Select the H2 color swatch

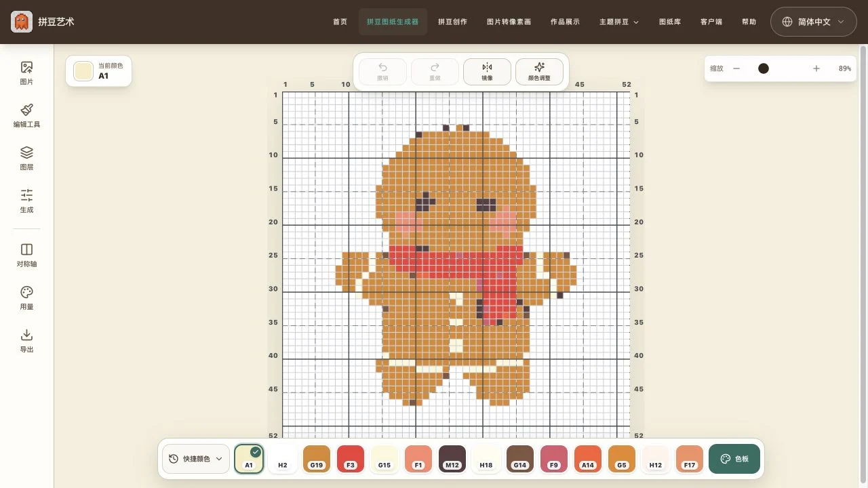pos(283,459)
